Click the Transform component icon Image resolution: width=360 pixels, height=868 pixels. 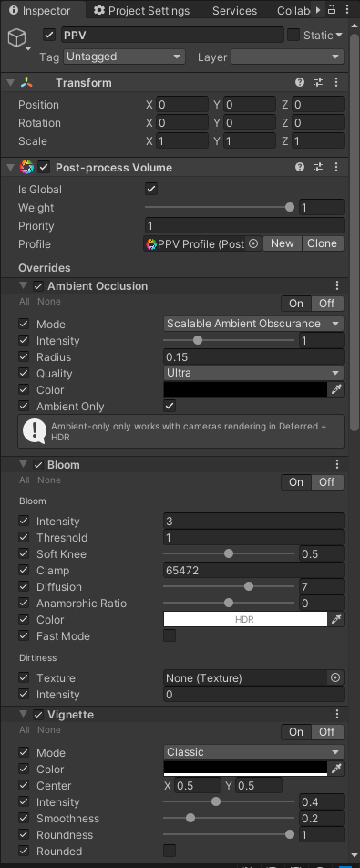pyautogui.click(x=26, y=82)
